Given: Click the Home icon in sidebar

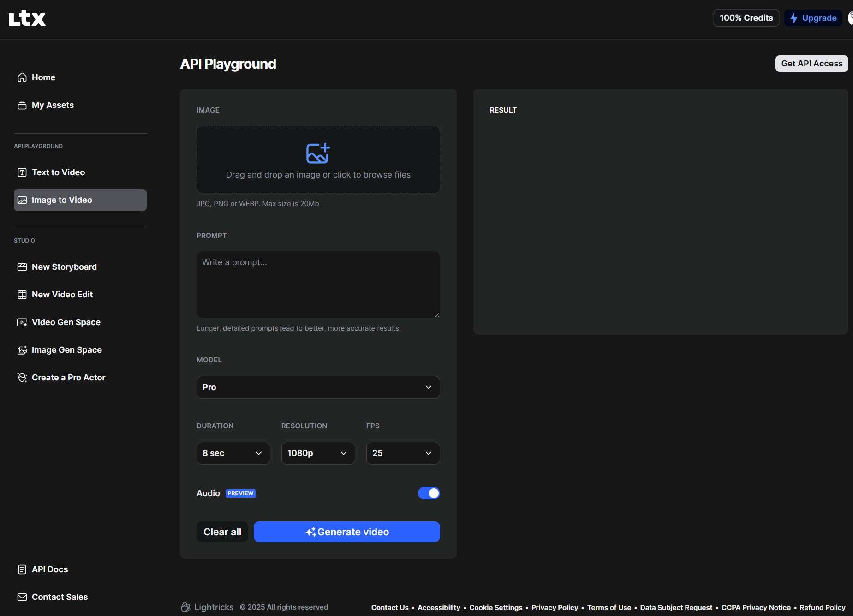Looking at the screenshot, I should click(22, 77).
